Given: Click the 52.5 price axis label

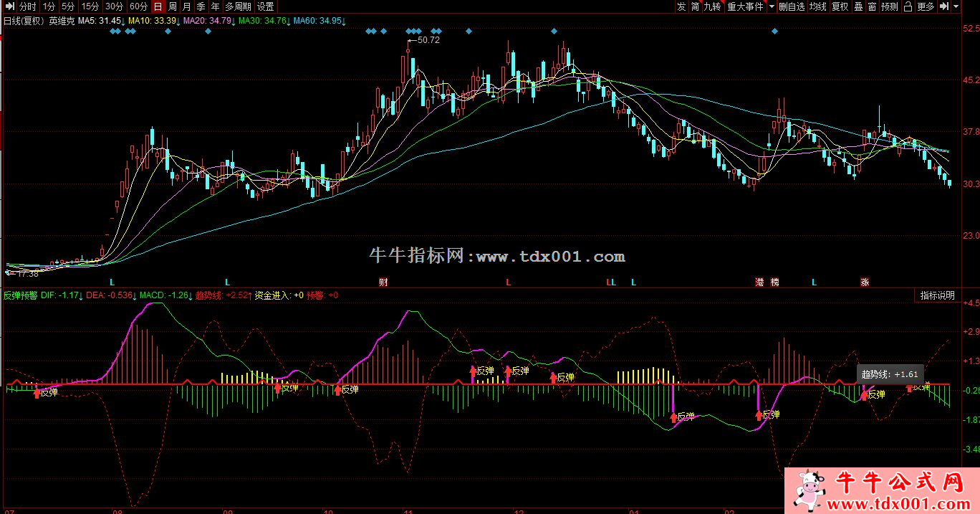Looking at the screenshot, I should click(x=971, y=29).
